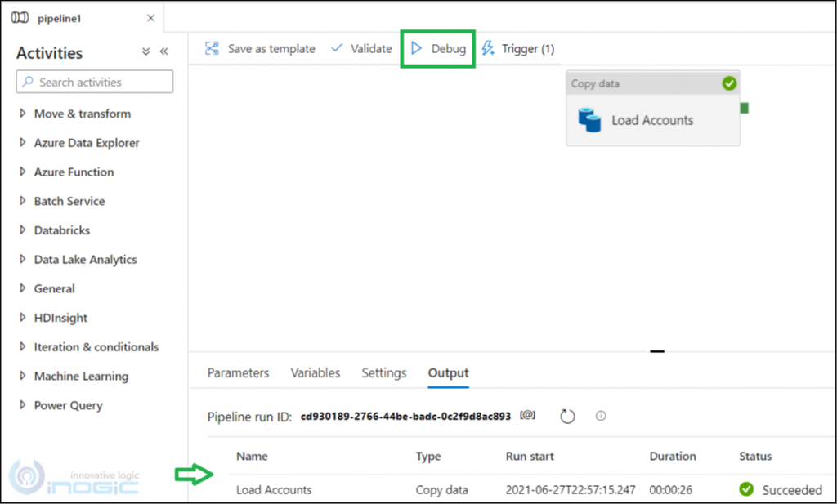Open the Settings tab

point(383,372)
